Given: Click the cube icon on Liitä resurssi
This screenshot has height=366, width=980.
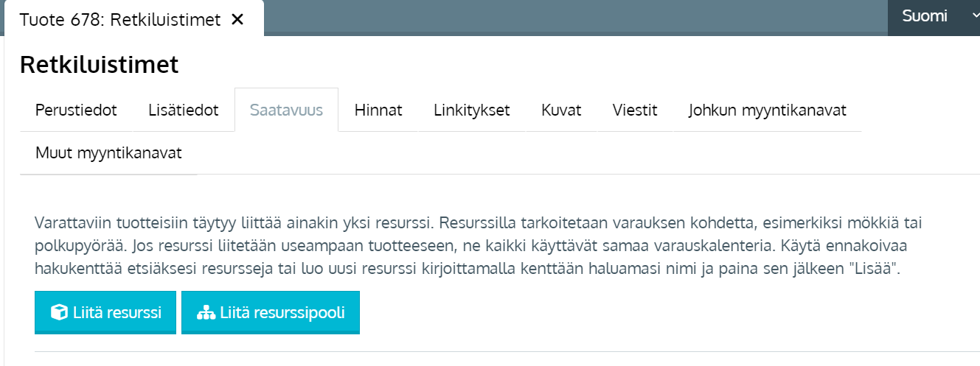Looking at the screenshot, I should [59, 312].
